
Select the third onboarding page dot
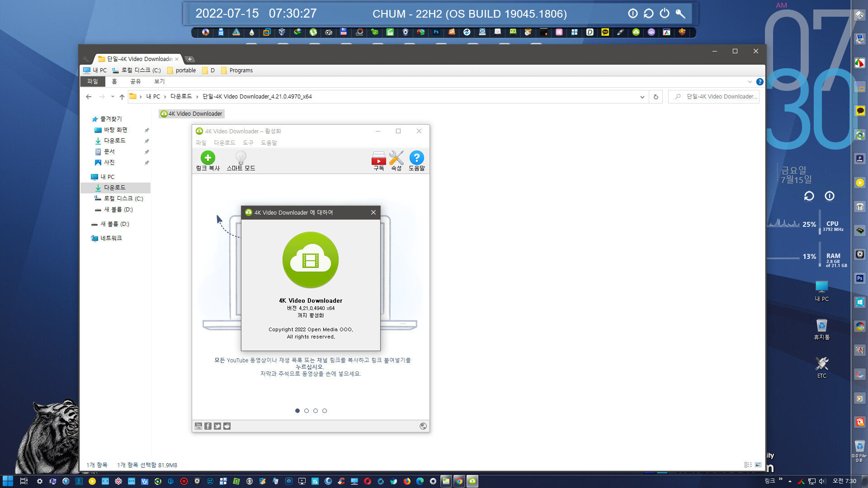(x=316, y=411)
